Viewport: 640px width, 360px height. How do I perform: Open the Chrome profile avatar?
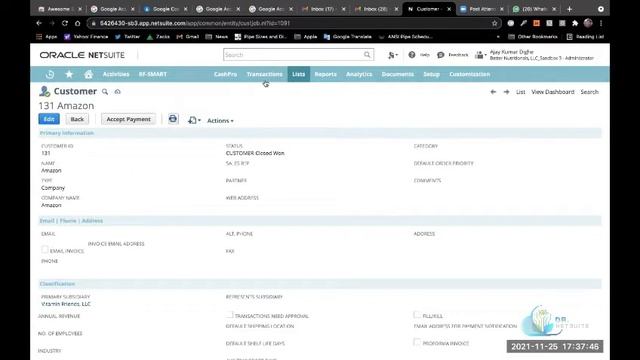(588, 23)
